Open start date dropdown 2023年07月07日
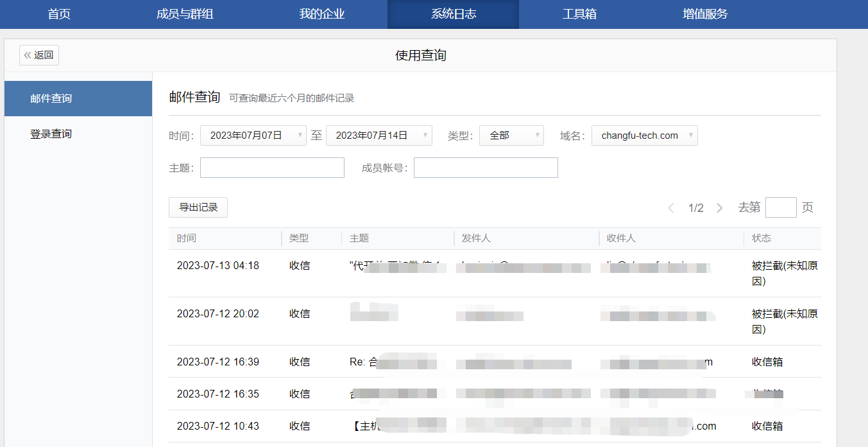Screen dimensions: 868x447 click(x=253, y=136)
